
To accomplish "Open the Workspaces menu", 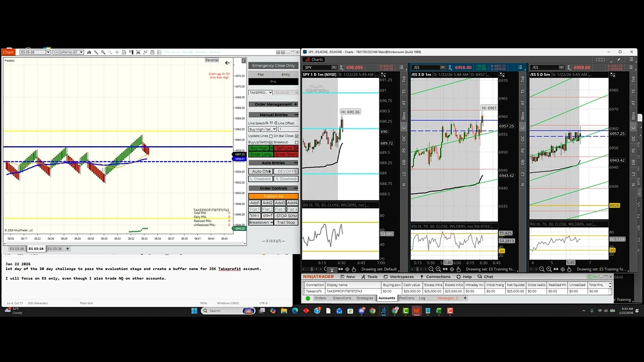I will (398, 277).
